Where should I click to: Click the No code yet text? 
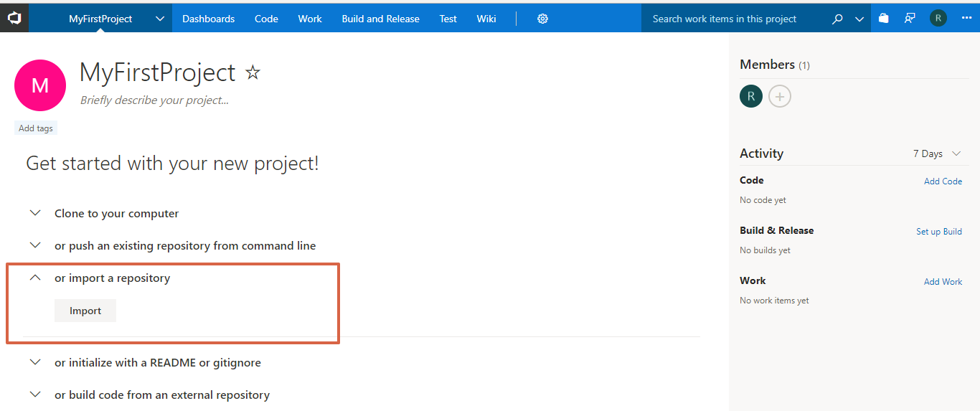pyautogui.click(x=763, y=200)
